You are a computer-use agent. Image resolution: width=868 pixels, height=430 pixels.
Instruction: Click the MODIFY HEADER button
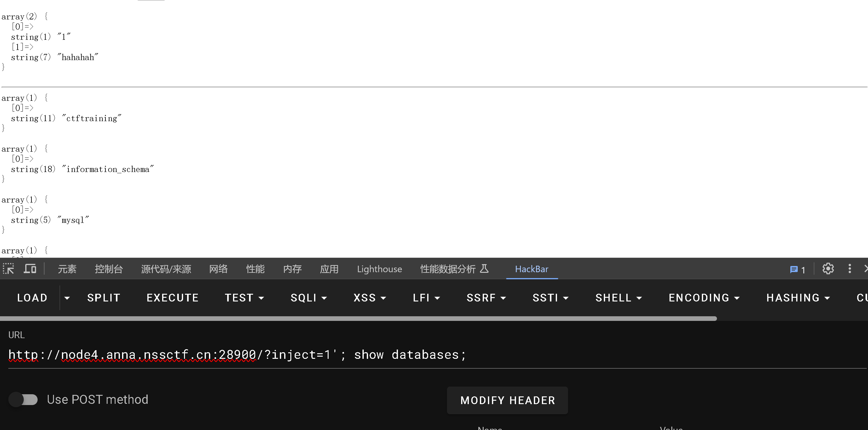coord(507,400)
